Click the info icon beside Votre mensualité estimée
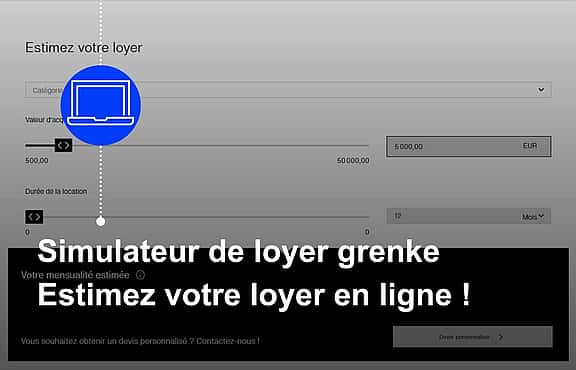The image size is (576, 370). (140, 275)
